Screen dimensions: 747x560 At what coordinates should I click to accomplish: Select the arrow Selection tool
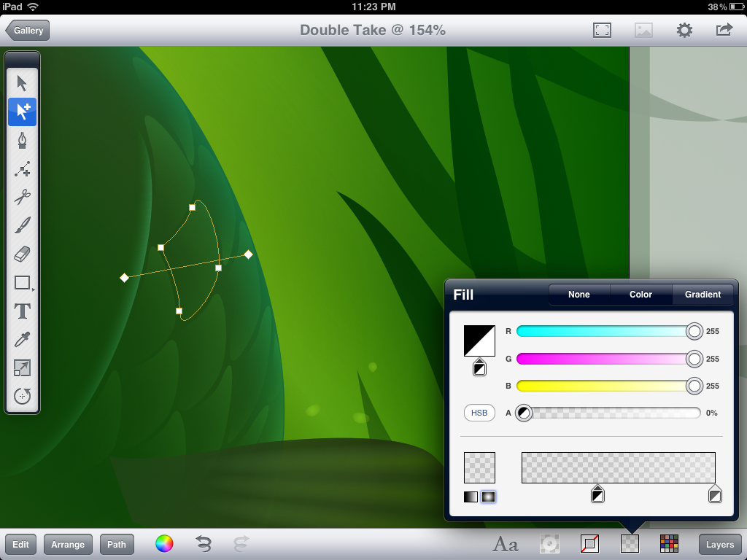pos(22,83)
